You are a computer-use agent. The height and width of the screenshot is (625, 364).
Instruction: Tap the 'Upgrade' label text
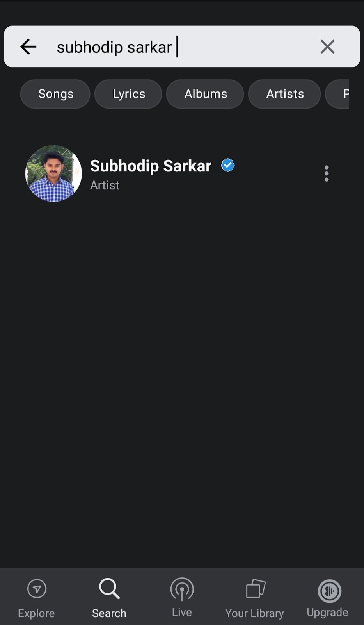coord(327,612)
